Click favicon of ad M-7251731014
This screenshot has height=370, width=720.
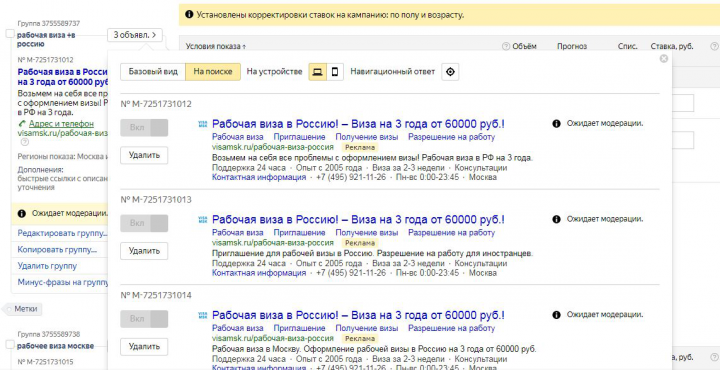coord(202,315)
